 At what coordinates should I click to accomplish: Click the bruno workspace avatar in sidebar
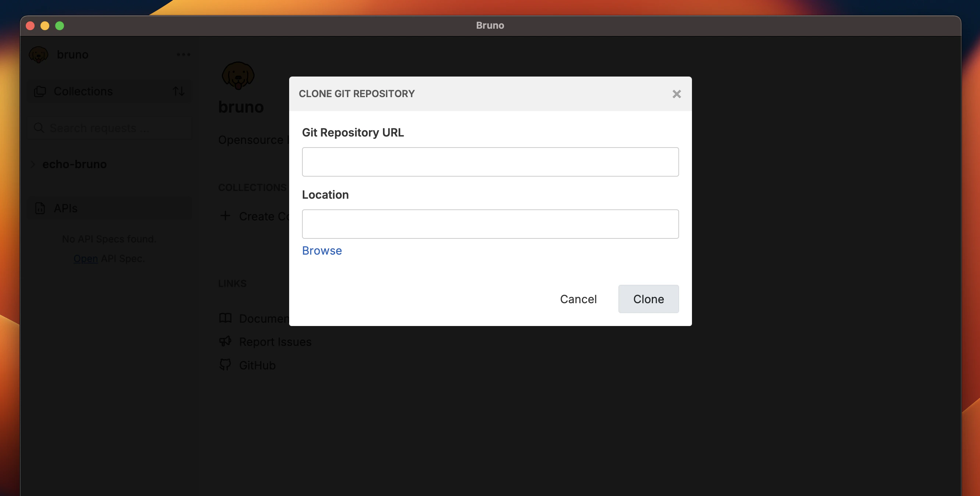tap(38, 54)
